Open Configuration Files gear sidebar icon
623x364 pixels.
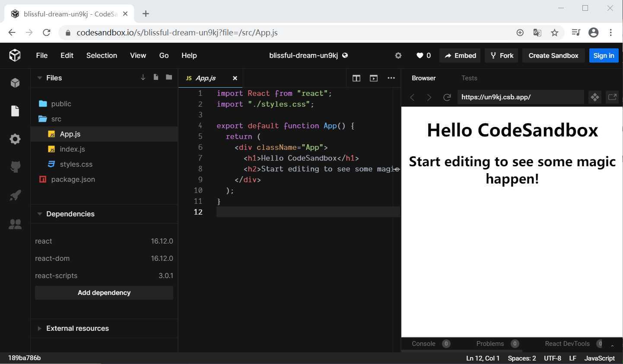15,139
